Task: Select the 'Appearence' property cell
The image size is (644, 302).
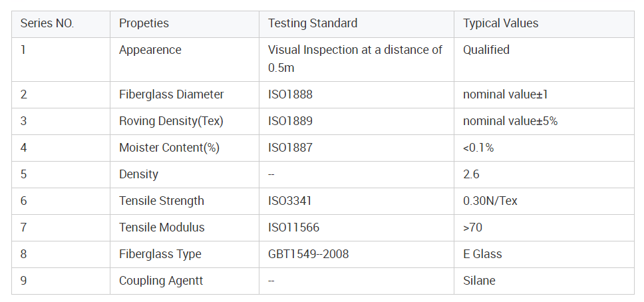Action: [150, 50]
